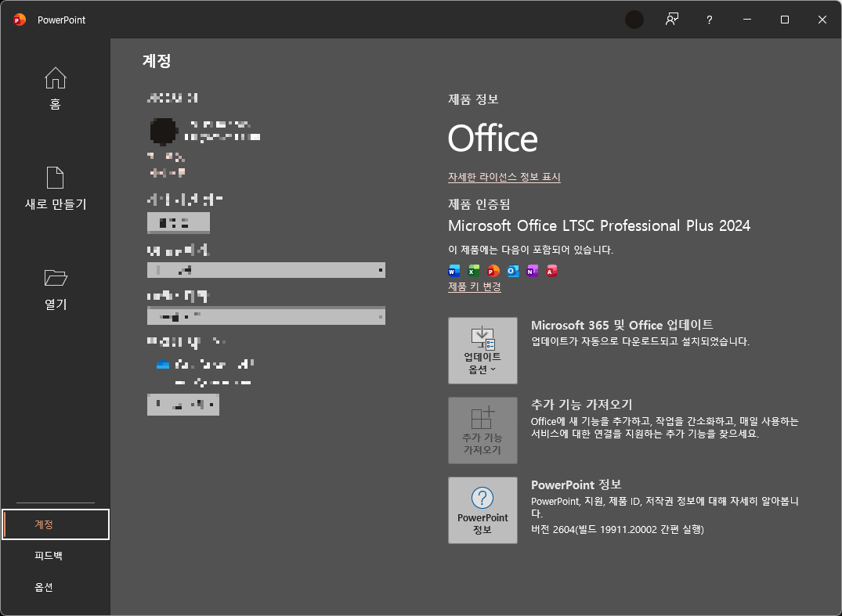Click the '계정' page title

(157, 60)
